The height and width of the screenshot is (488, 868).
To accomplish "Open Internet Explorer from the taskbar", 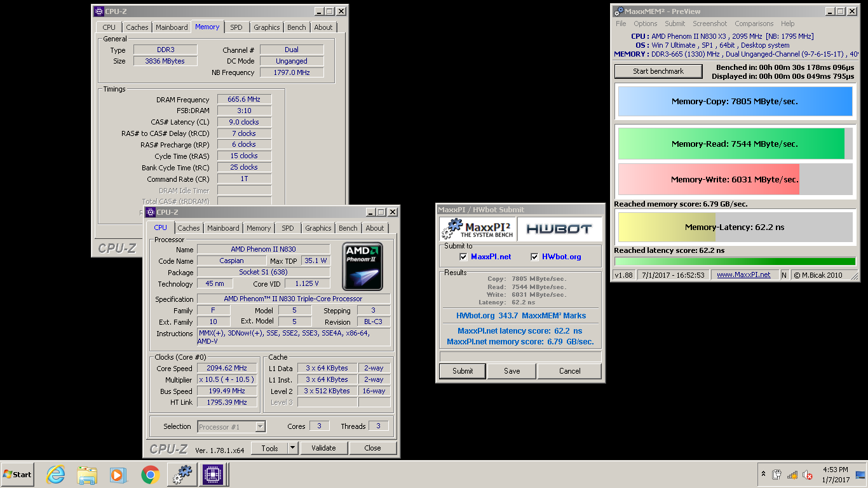I will (x=56, y=475).
